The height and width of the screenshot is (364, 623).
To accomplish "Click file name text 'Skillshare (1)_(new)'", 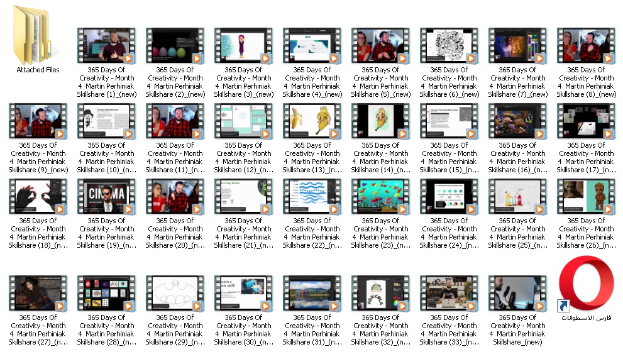I will [106, 94].
